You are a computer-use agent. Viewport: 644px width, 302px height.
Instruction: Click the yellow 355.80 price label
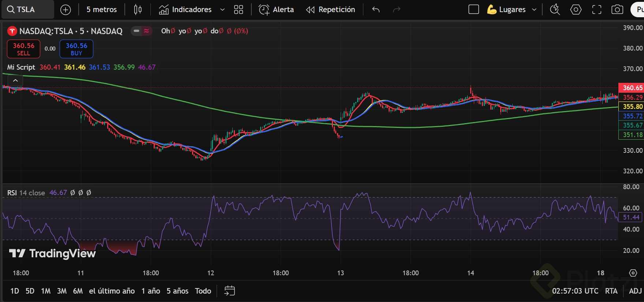click(631, 106)
